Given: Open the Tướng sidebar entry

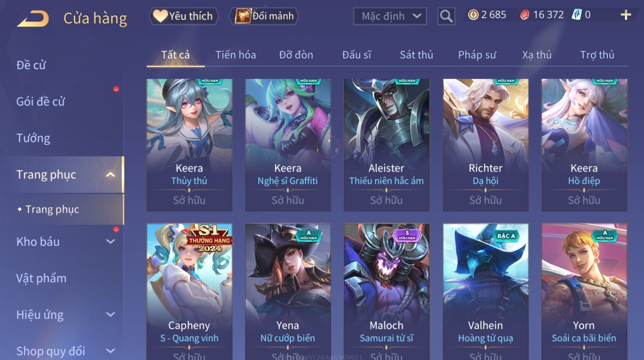Looking at the screenshot, I should pyautogui.click(x=33, y=138).
